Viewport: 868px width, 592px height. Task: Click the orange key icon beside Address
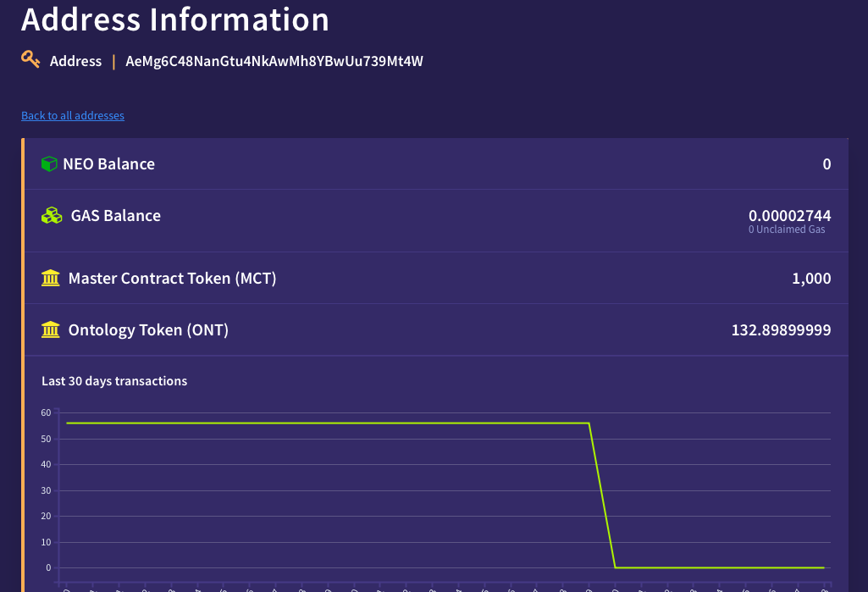click(30, 60)
